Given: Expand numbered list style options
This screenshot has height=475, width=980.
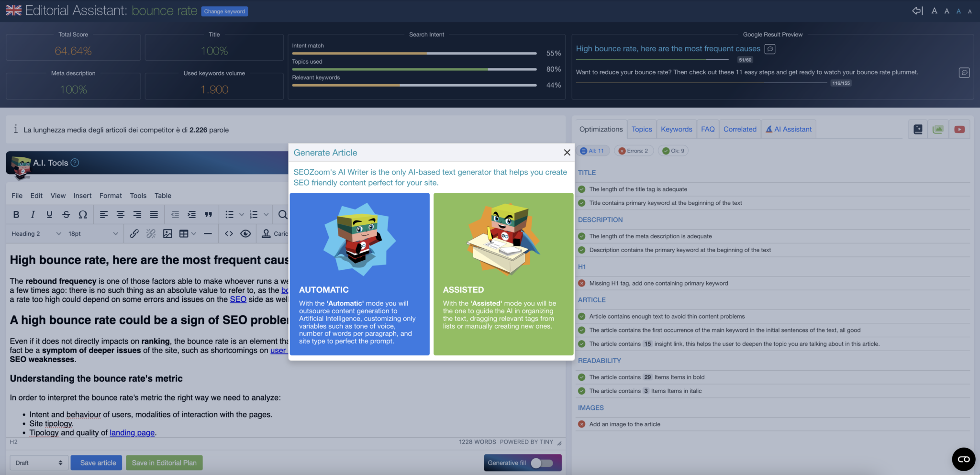Looking at the screenshot, I should point(266,214).
